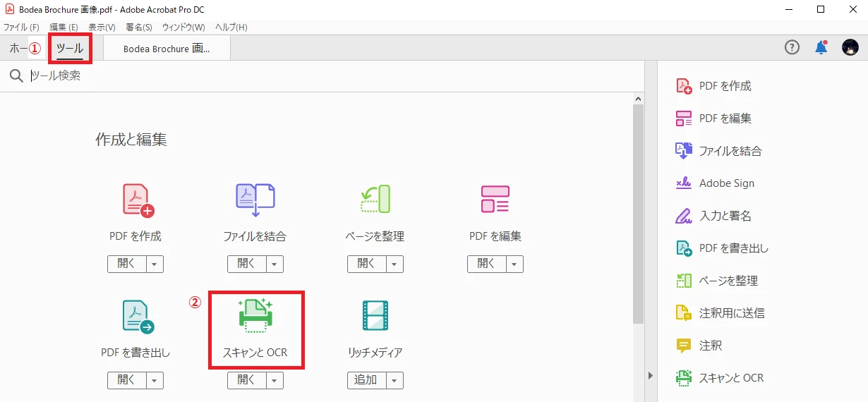Open the 編集(E) menu
This screenshot has width=868, height=402.
64,28
